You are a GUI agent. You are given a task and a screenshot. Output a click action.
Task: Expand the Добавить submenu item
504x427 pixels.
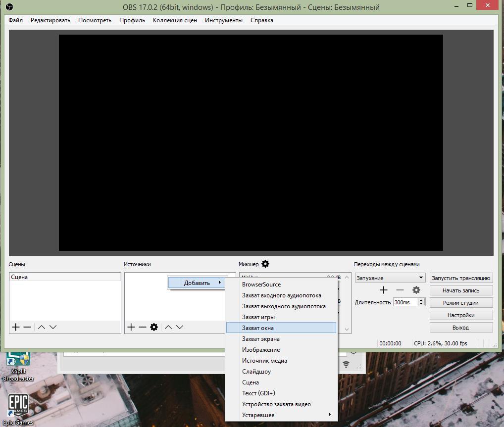tap(197, 283)
